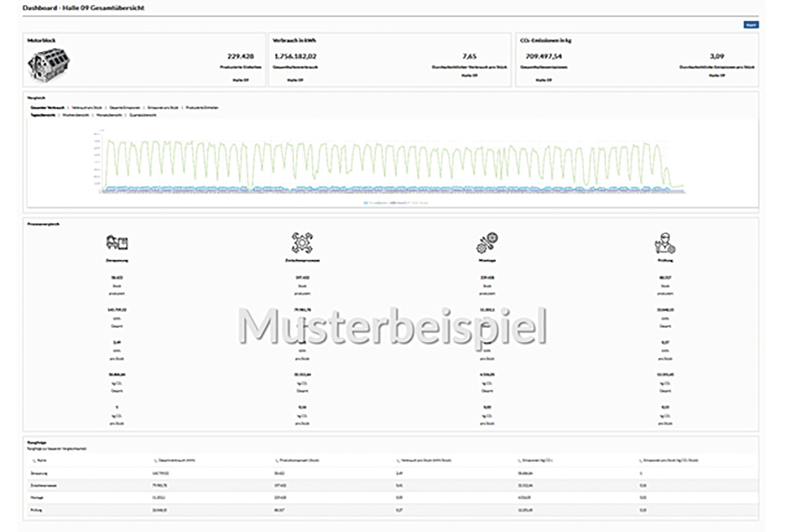Sort by Gesamtverbrauch (kWh) column icon
Image resolution: width=787 pixels, height=532 pixels.
point(155,461)
